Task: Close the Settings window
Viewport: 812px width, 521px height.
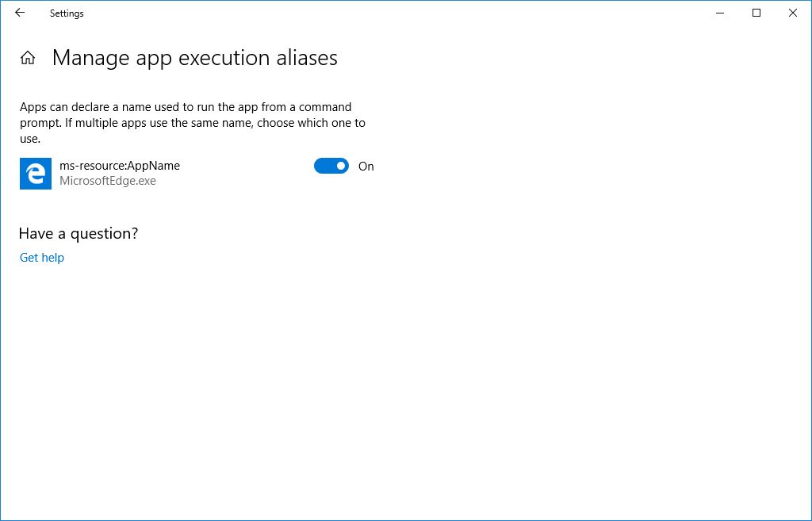Action: 793,13
